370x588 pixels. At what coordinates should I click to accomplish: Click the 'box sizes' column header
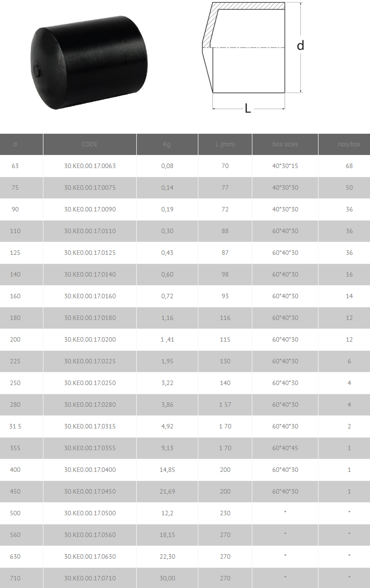(285, 144)
